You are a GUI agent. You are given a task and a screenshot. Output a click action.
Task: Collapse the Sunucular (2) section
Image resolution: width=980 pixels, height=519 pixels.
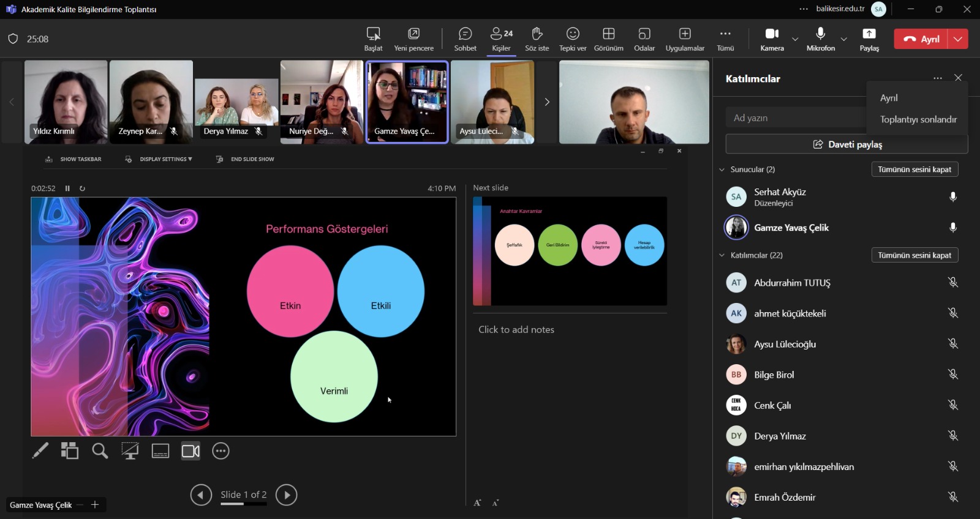722,170
